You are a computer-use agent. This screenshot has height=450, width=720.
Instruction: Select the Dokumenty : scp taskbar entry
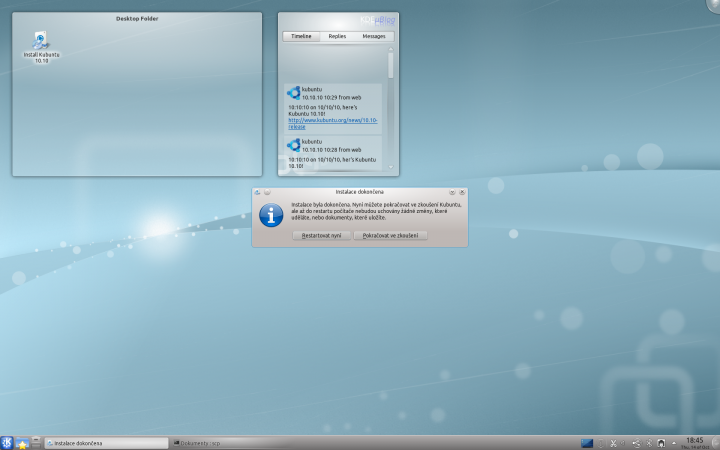coord(232,443)
